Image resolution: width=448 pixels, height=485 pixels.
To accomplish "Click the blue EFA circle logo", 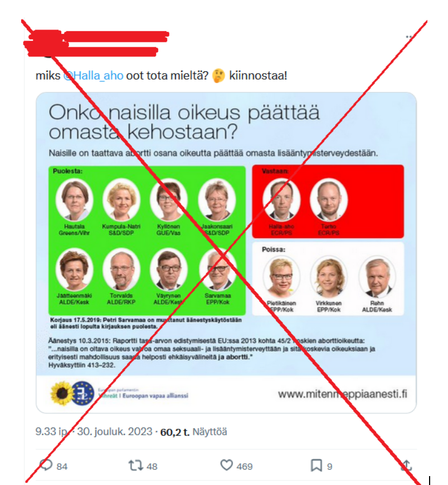I will click(x=82, y=394).
